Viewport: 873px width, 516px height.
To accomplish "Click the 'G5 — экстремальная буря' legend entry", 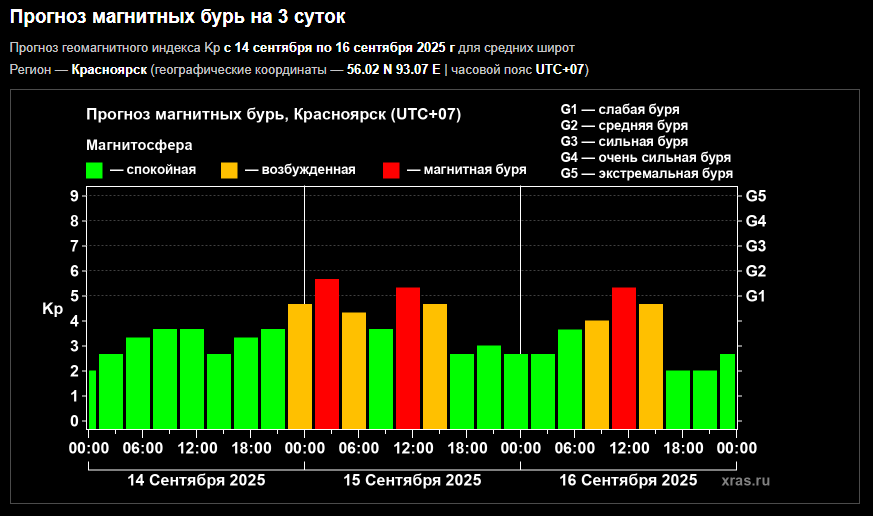I will coord(646,174).
